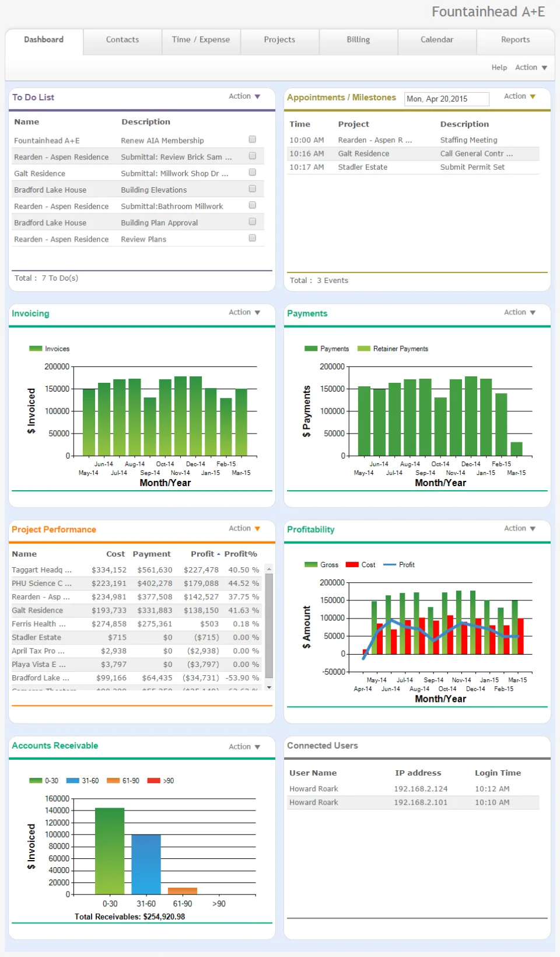Switch to the Reports tab
Screen dimensions: 560x957
point(516,40)
